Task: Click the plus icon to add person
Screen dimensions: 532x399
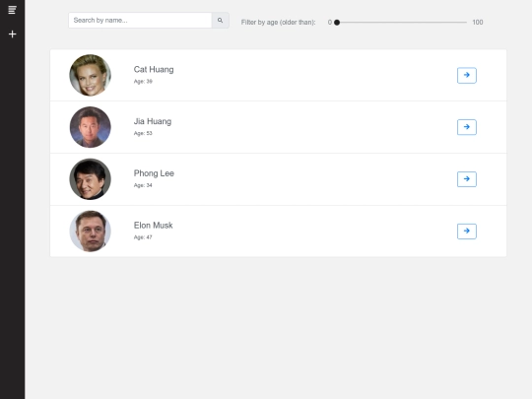Action: [12, 33]
